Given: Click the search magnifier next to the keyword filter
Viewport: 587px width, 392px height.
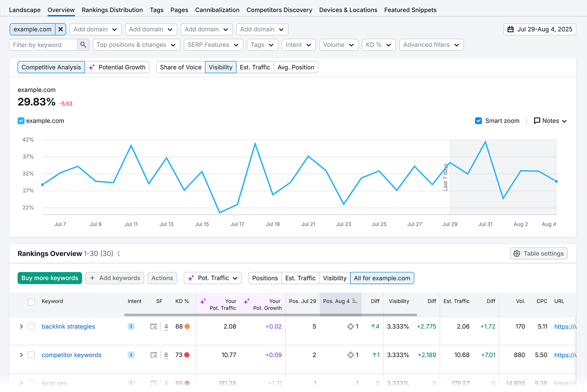Looking at the screenshot, I should point(83,45).
